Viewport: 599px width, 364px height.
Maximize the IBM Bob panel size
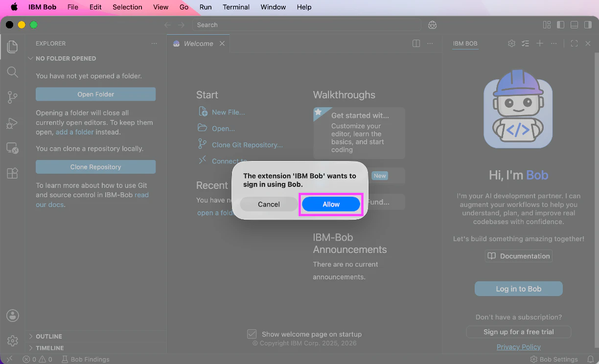575,44
